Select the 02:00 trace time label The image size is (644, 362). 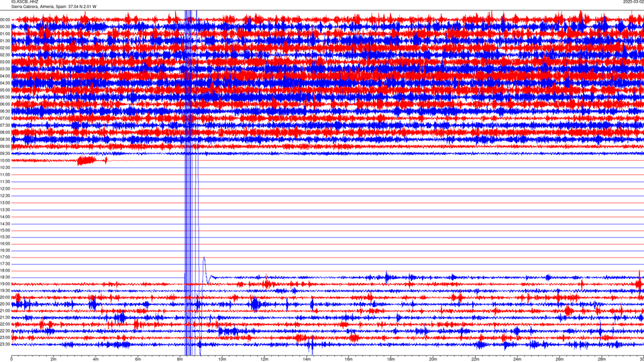click(5, 48)
